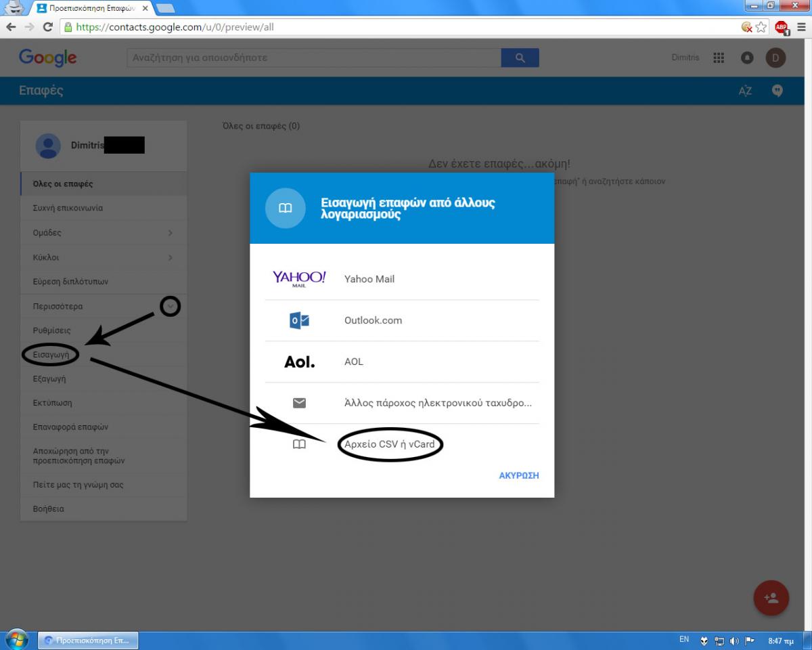The height and width of the screenshot is (650, 812).
Task: Open Ρυθμίσεις in sidebar
Action: click(104, 330)
